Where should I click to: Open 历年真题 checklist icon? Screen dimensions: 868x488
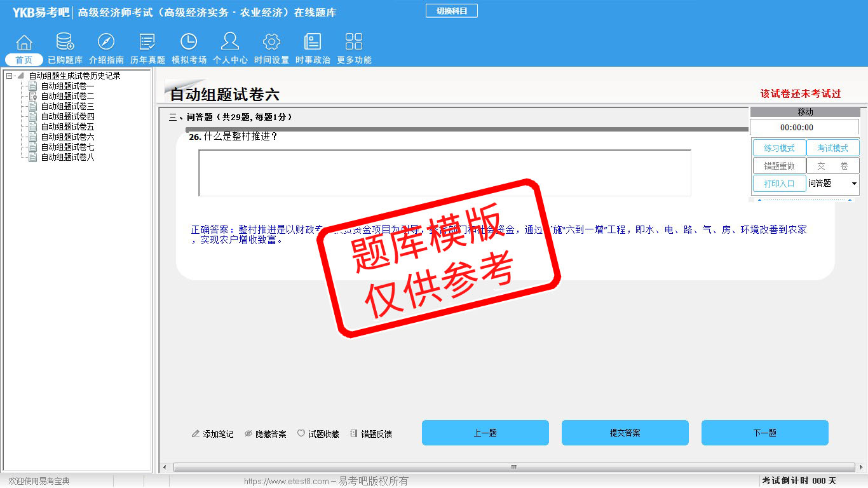point(147,43)
